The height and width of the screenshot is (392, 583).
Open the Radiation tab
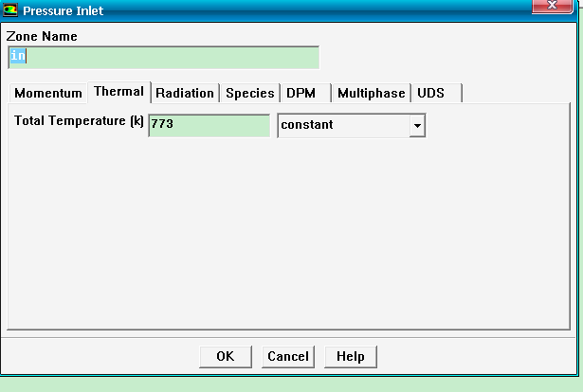tap(185, 93)
